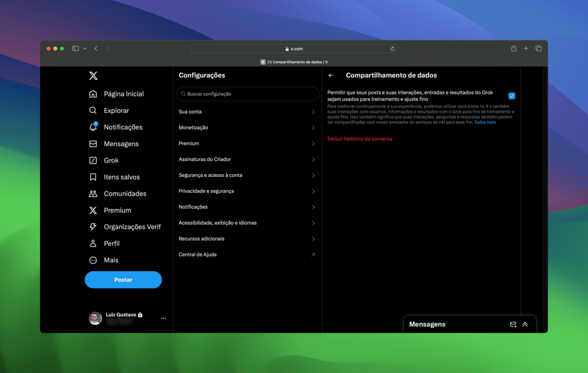588x373 pixels.
Task: Show Safari tab overview icon
Action: [x=539, y=48]
